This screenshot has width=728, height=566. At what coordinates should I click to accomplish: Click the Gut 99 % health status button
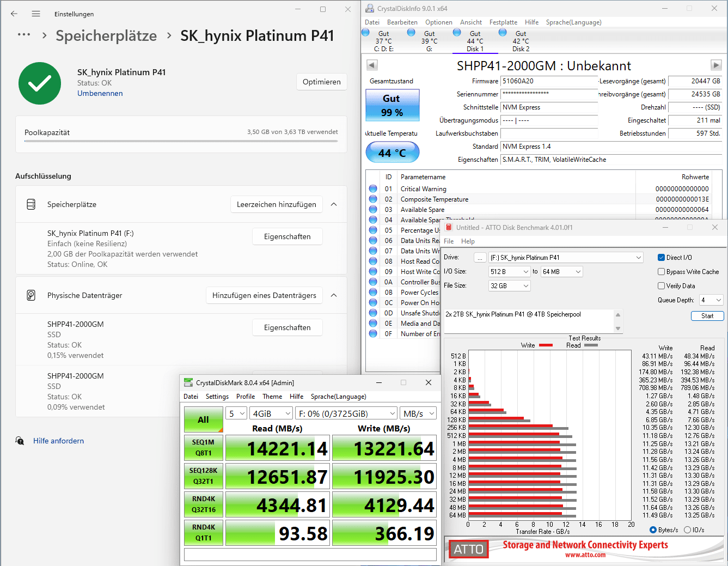pyautogui.click(x=392, y=105)
